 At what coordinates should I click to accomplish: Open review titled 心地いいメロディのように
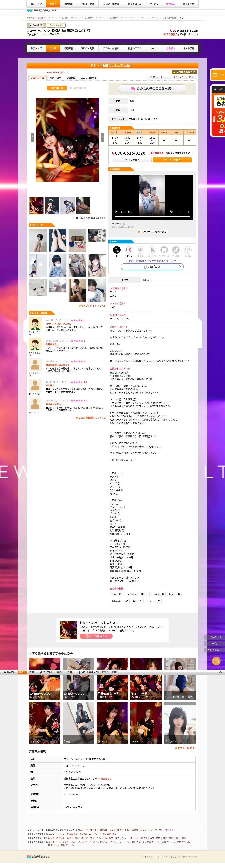tap(59, 324)
